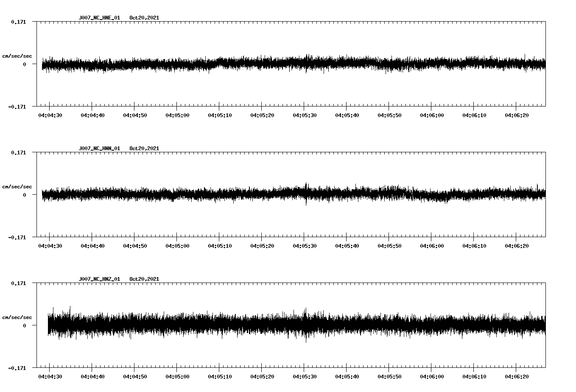Click the 04:05:30 time label under HNZ plot
Viewport: 576px width, 392px height.
tap(305, 376)
